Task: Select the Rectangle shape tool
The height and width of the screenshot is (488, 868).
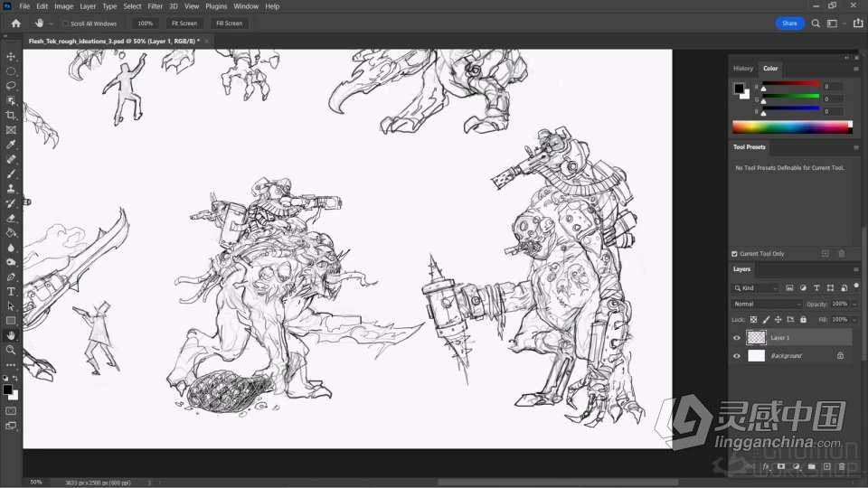Action: 11,321
